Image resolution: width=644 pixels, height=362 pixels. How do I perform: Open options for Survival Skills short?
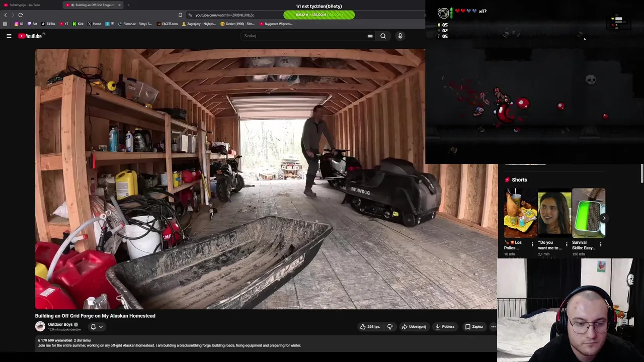(x=600, y=245)
